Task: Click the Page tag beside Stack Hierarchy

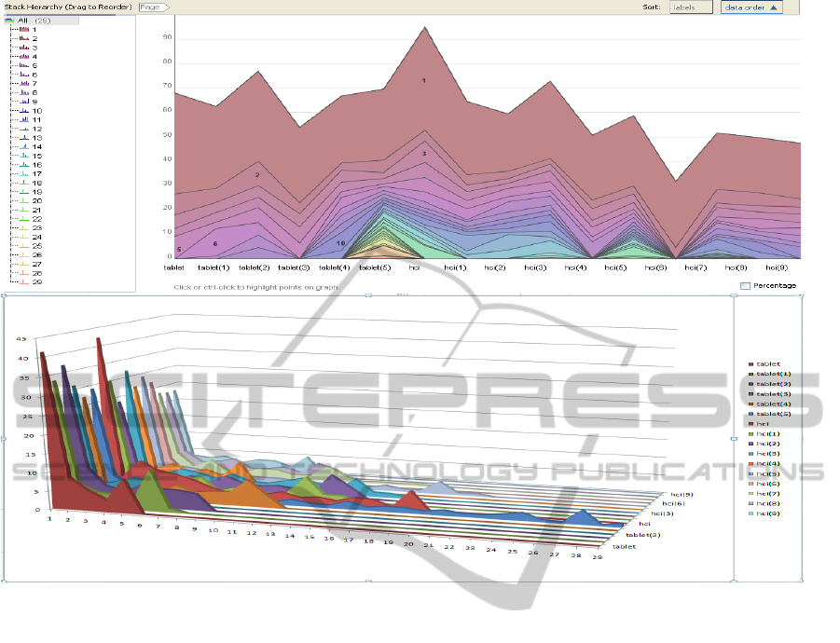Action: 152,7
